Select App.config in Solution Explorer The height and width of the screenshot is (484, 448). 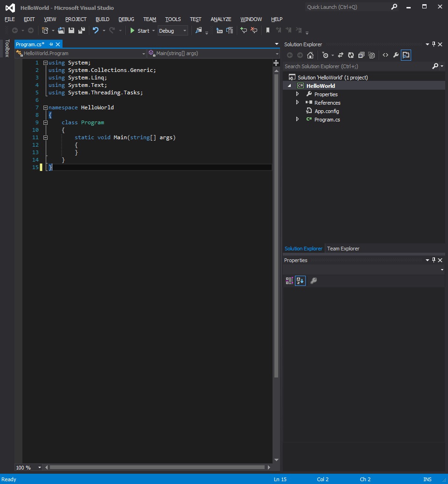point(327,111)
